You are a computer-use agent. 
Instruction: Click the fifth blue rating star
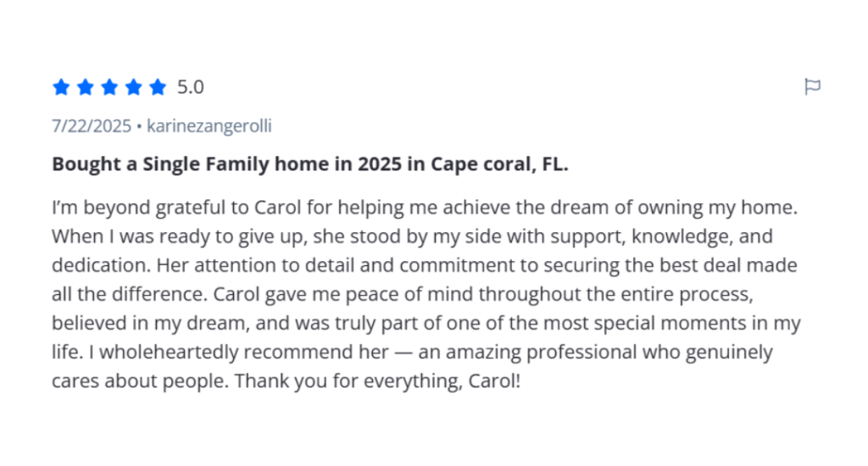coord(158,86)
